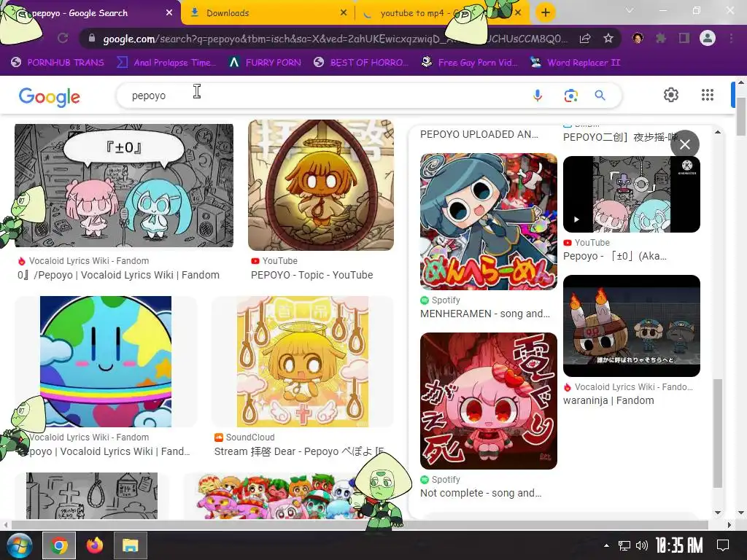Play the YouTube Pepoyo ±0 video thumbnail

tap(631, 194)
